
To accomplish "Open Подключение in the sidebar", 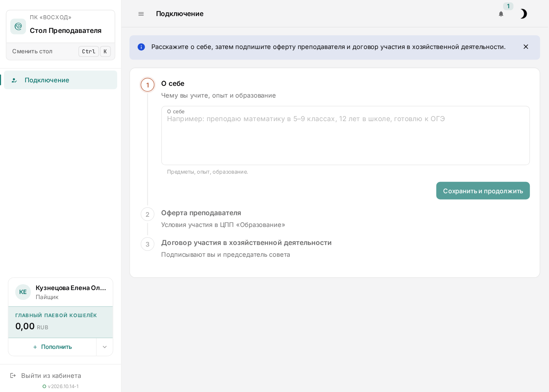I will (x=61, y=80).
